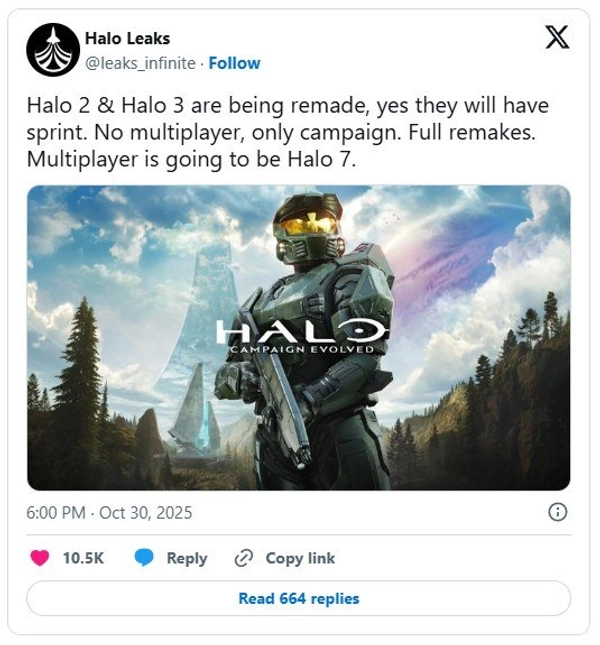Like the tweet with the heart icon
The image size is (600, 645).
pos(40,558)
